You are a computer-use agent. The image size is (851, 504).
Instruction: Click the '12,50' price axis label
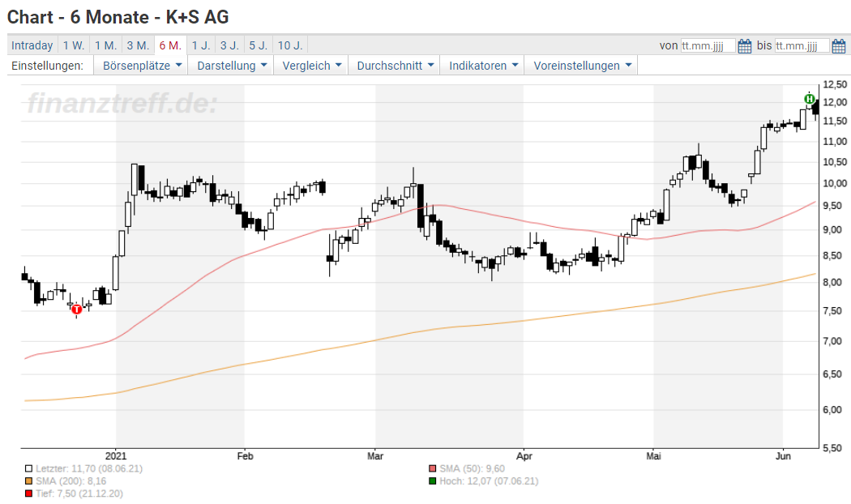click(x=835, y=84)
